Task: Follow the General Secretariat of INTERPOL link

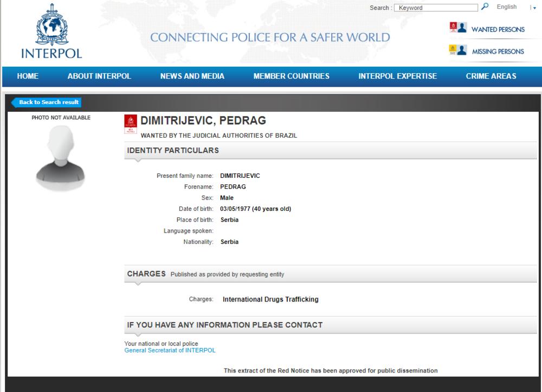Action: click(x=170, y=350)
